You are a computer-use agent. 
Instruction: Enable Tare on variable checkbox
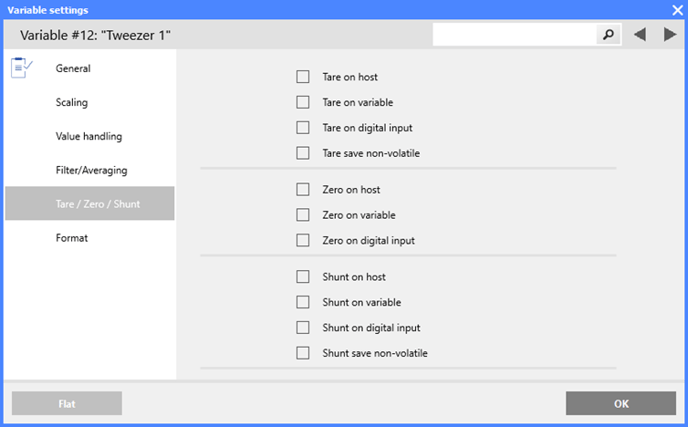[x=303, y=102]
